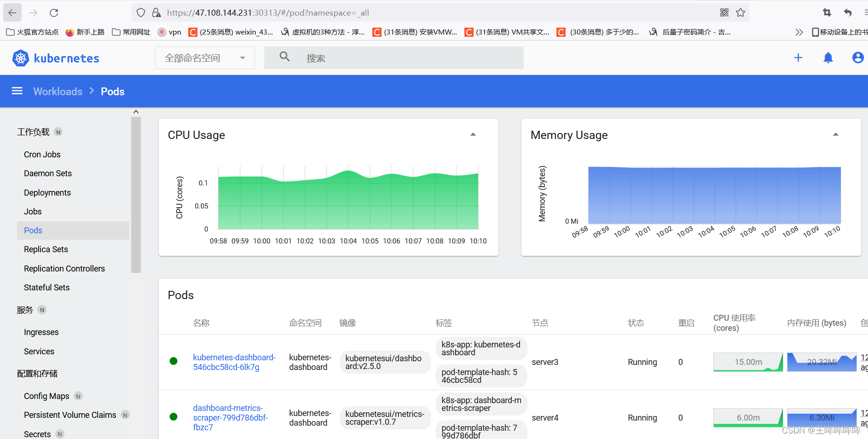Open dashboard-metrics-scraper-799d786dbf-fbzc7 pod
This screenshot has width=868, height=439.
tap(231, 417)
